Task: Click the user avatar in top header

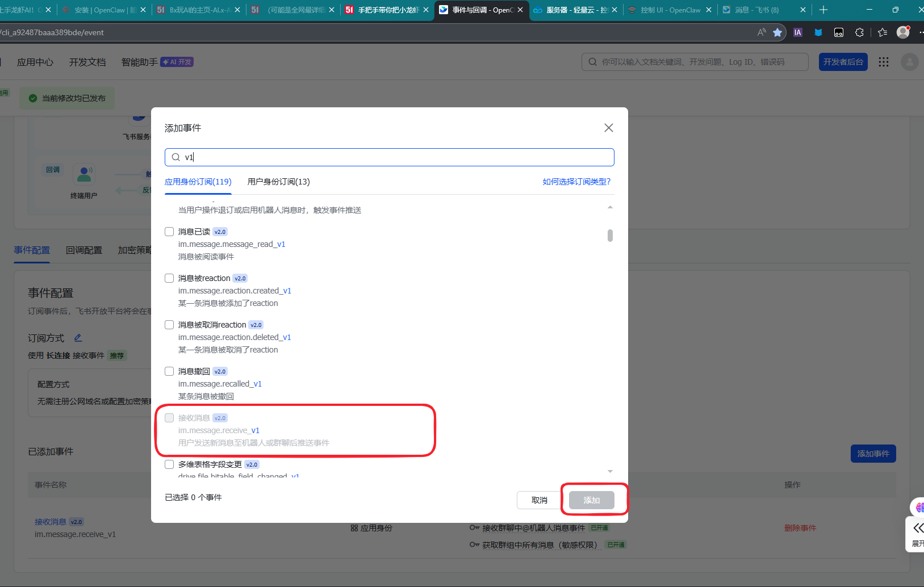Action: [909, 62]
